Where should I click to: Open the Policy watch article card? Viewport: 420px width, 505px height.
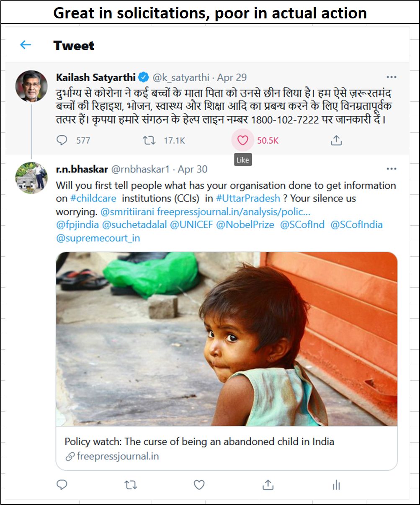(227, 361)
